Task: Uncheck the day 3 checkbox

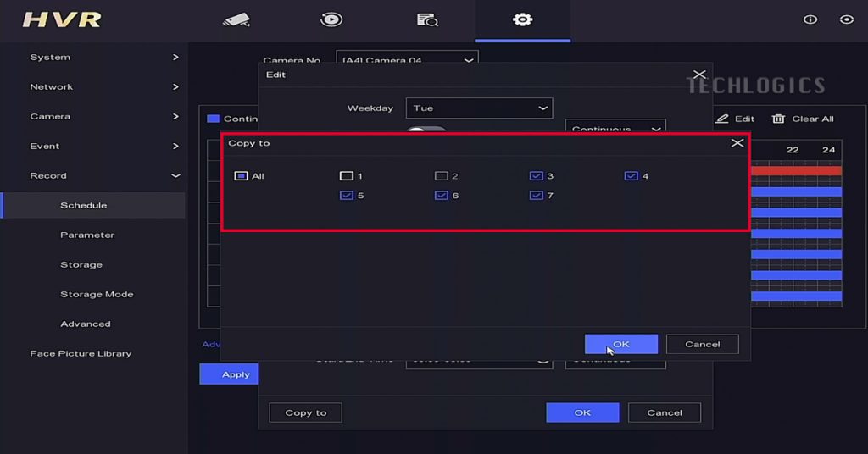Action: [536, 176]
